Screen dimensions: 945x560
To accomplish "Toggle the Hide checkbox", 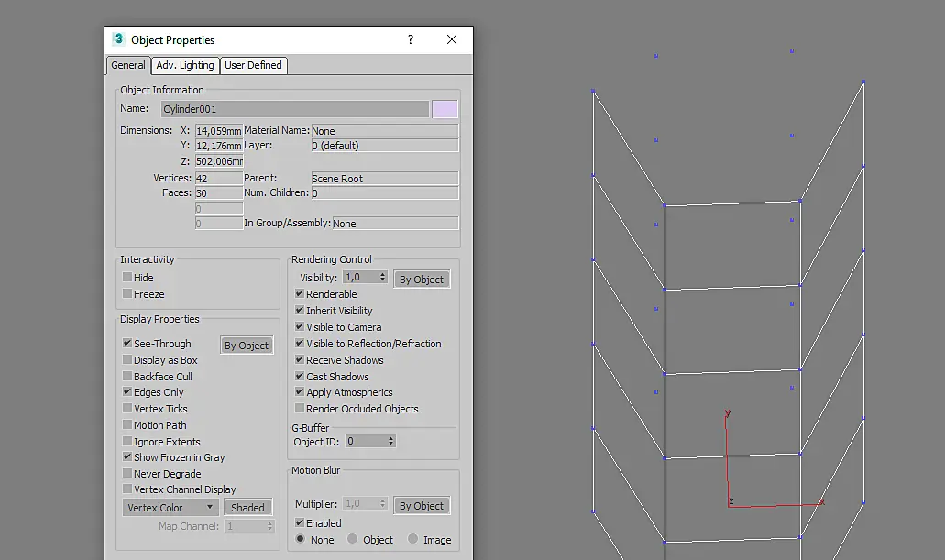I will pyautogui.click(x=127, y=278).
